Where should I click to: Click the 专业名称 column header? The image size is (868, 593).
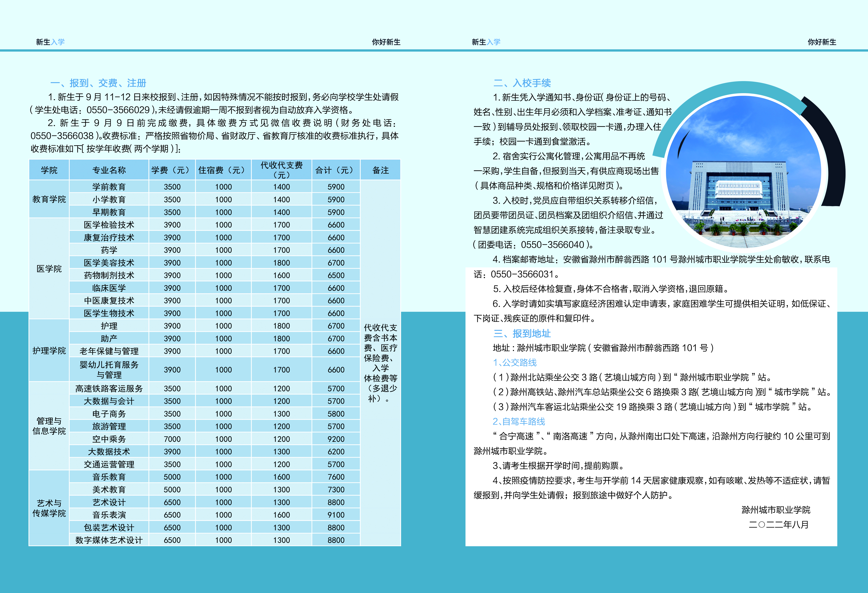tap(109, 170)
